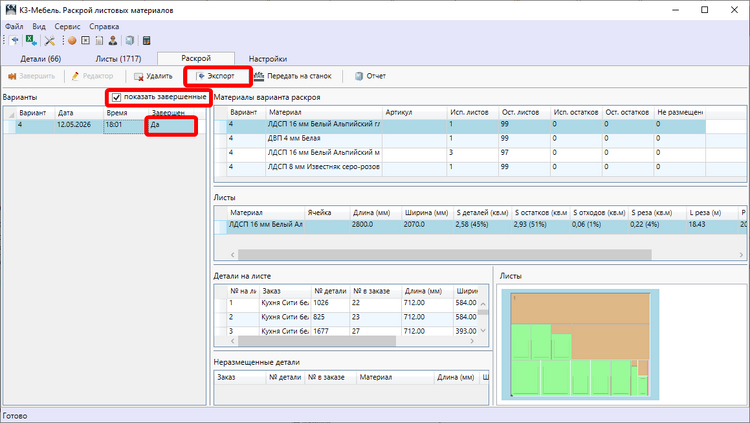Viewport: 750px width, 423px height.
Task: Sort variants by Дата column header
Action: tap(79, 113)
